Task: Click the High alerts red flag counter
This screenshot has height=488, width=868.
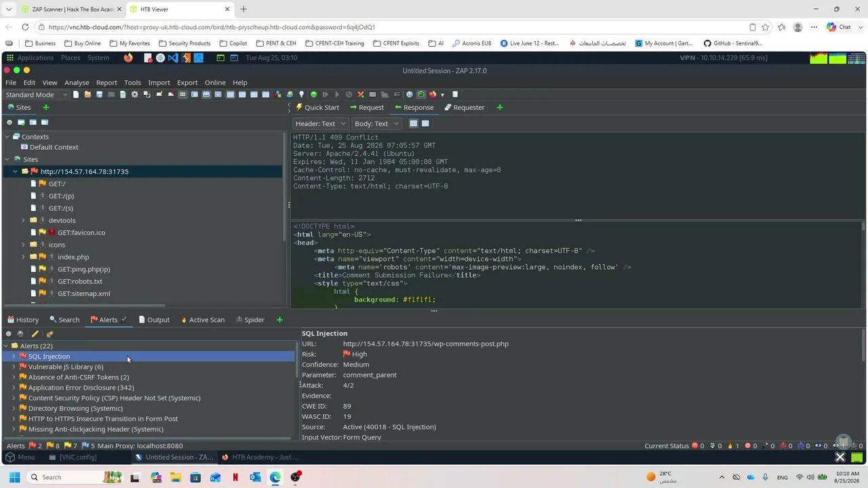Action: click(x=35, y=446)
